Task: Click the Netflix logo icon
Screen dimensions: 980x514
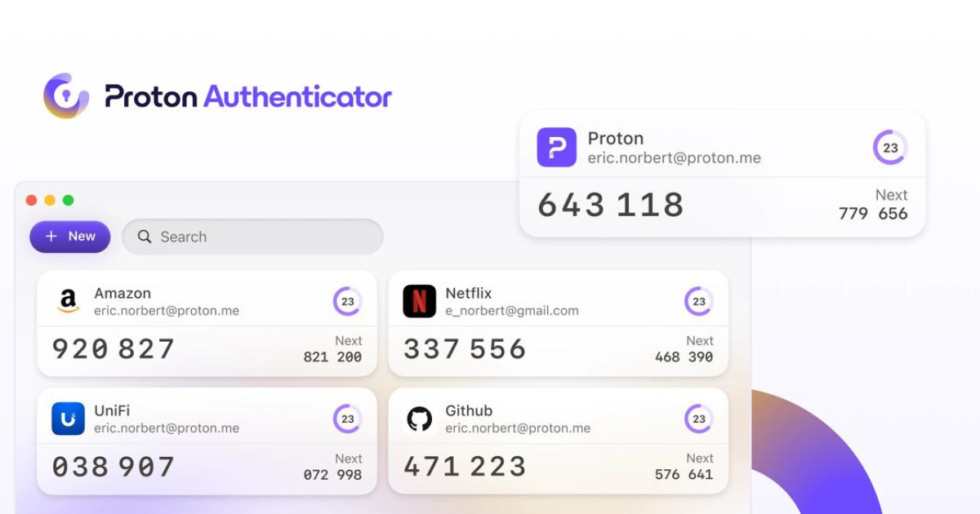Action: (420, 301)
